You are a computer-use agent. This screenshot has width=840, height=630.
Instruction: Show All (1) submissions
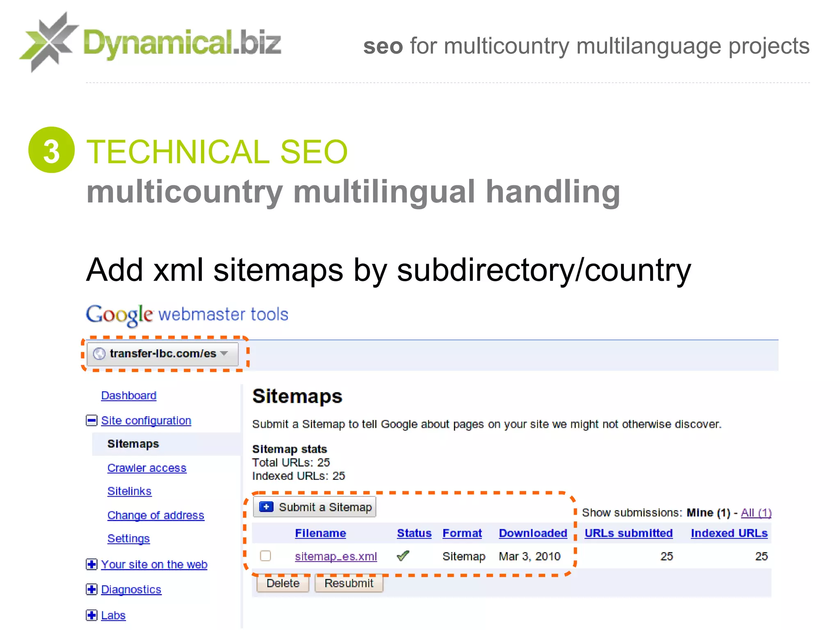(x=756, y=513)
